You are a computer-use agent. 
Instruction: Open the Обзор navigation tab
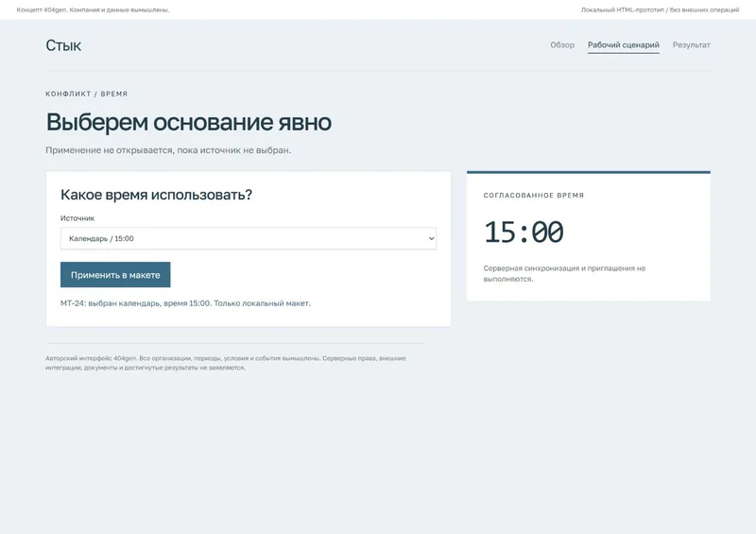pos(562,44)
